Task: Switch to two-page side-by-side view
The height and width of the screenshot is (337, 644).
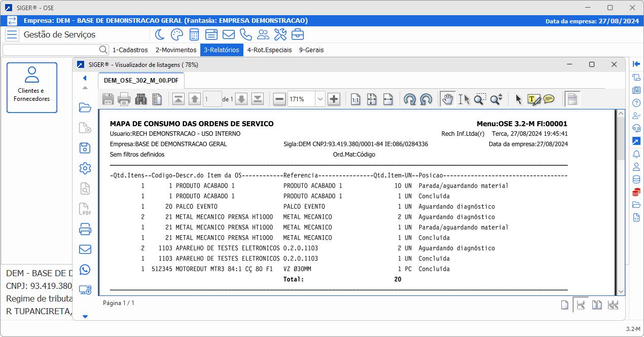Action: pyautogui.click(x=597, y=305)
